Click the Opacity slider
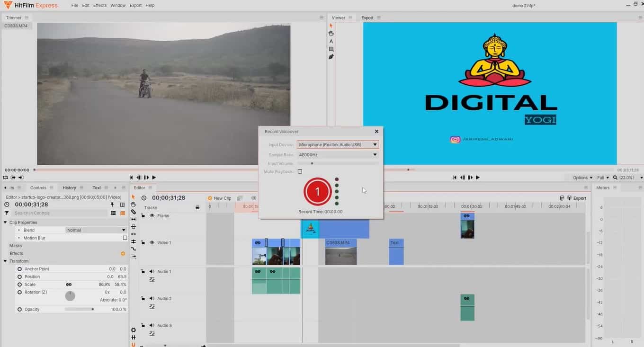Viewport: 644px width, 347px height. click(79, 310)
